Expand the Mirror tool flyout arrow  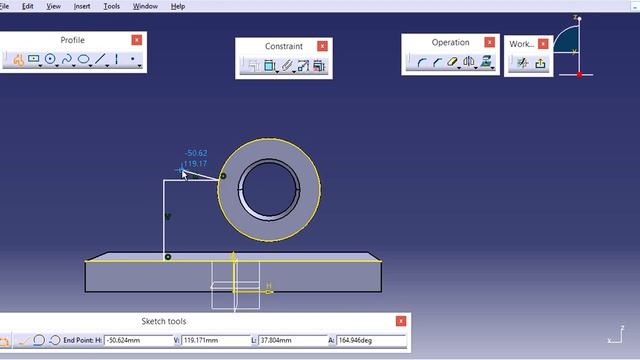[476, 68]
